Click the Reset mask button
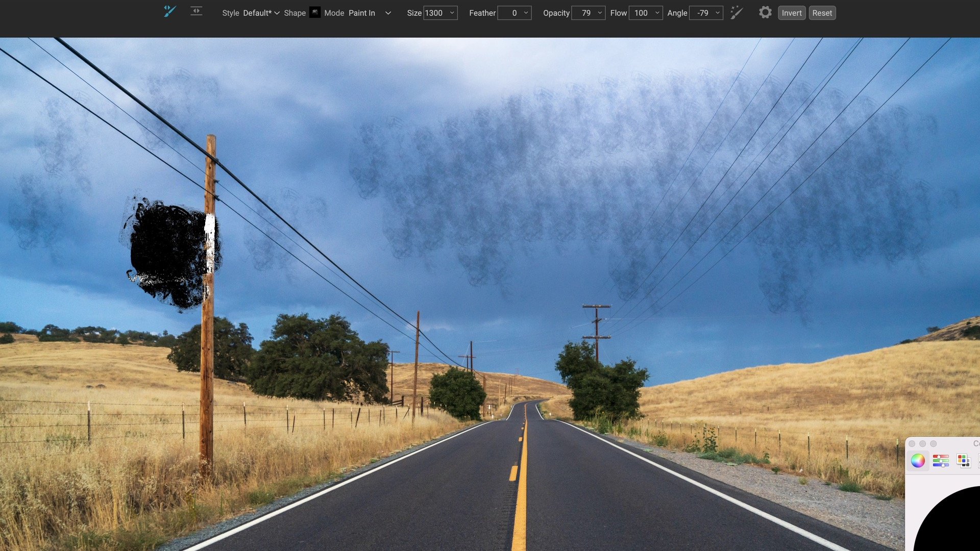 822,13
